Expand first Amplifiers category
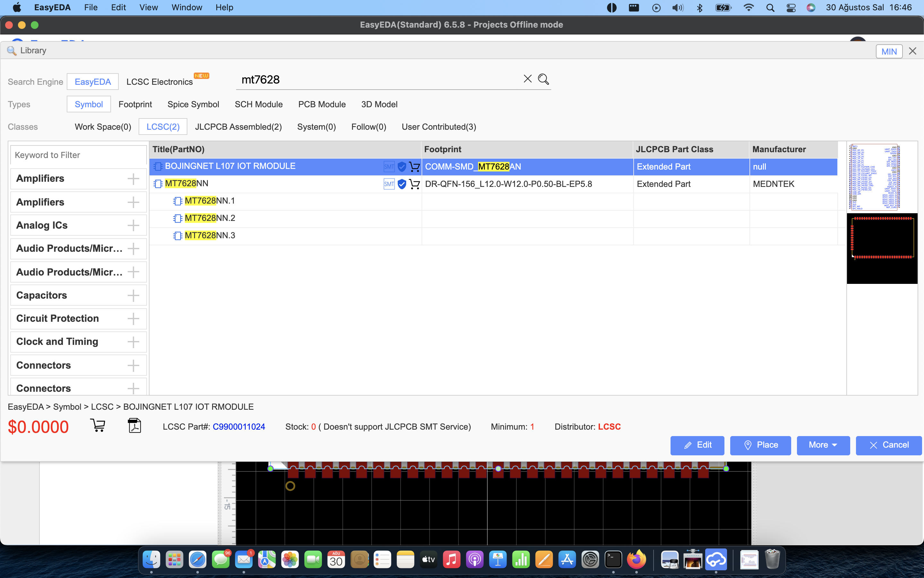 (x=133, y=179)
